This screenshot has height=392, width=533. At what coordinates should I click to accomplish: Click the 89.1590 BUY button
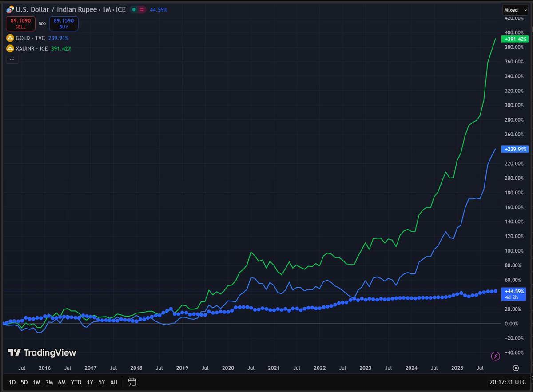63,23
